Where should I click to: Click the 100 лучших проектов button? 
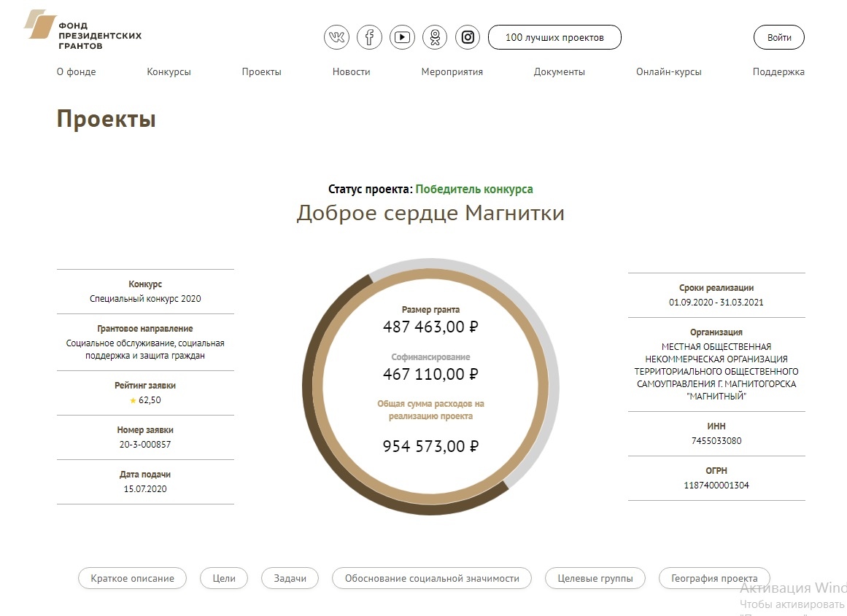(x=554, y=37)
